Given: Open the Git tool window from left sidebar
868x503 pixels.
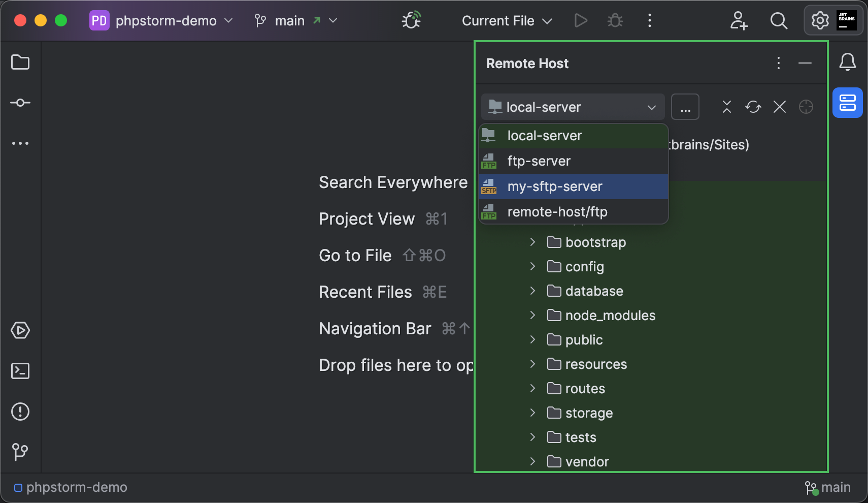Looking at the screenshot, I should click(x=20, y=452).
